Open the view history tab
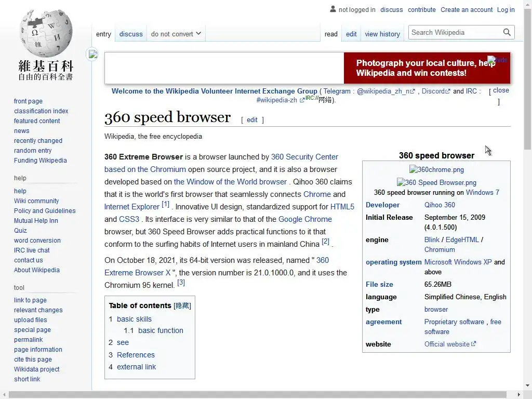Image resolution: width=532 pixels, height=399 pixels. (382, 34)
